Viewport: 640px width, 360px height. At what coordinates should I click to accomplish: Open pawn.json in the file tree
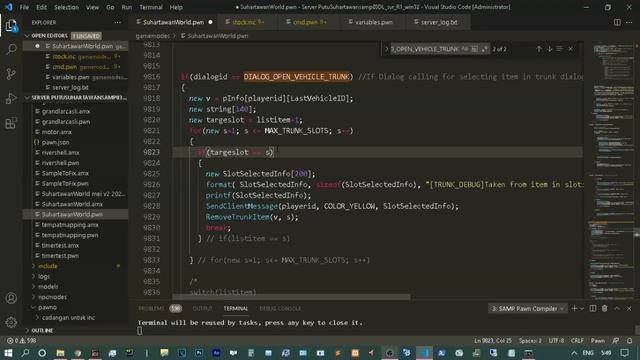coord(55,142)
